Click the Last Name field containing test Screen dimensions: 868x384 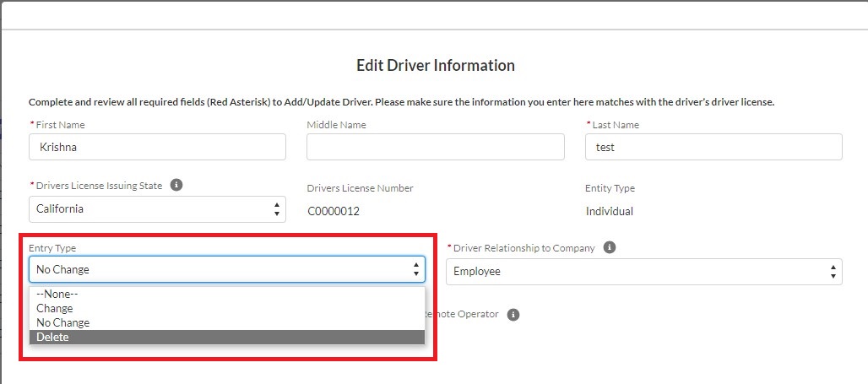[x=713, y=147]
